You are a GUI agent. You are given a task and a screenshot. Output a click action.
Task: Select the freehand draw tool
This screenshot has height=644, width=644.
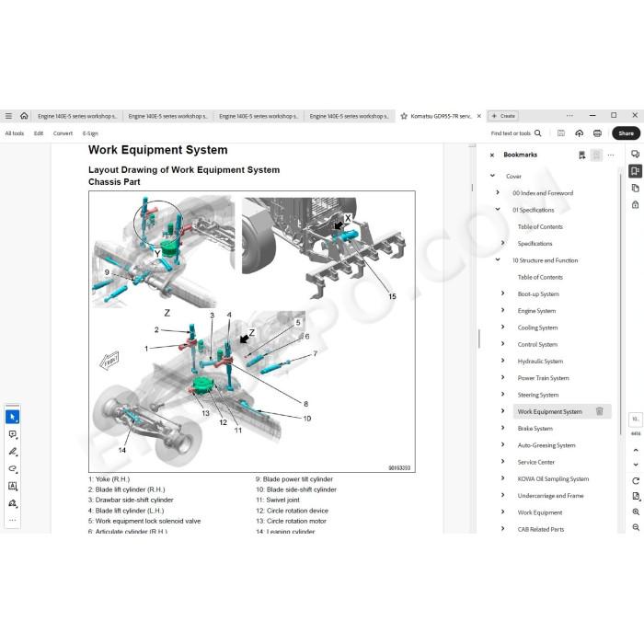[x=12, y=468]
